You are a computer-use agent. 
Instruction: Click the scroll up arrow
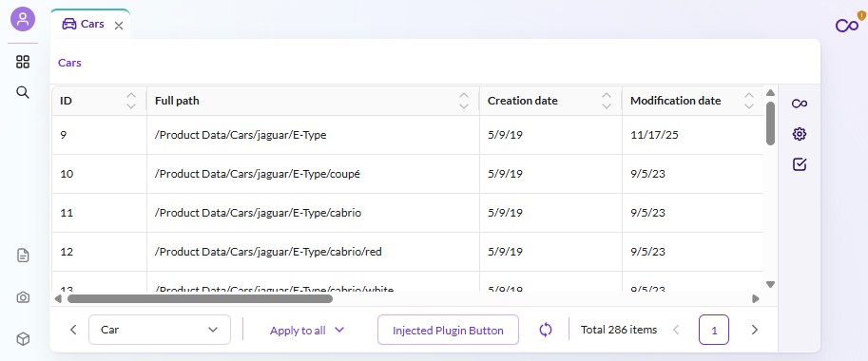click(770, 92)
